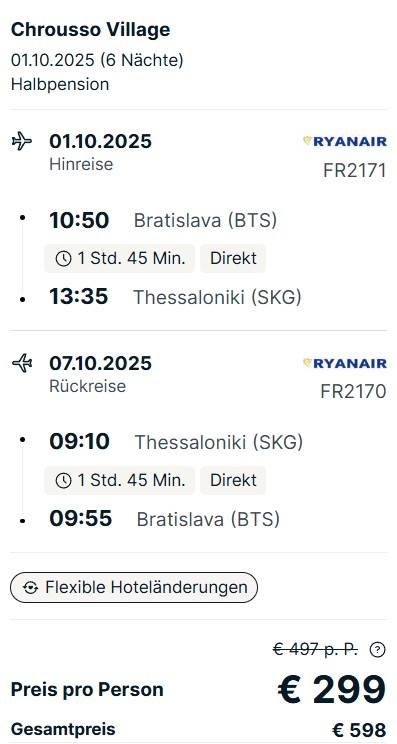This screenshot has width=397, height=744.
Task: Click the 10:50 Bratislava (BTS) departure row
Action: 163,221
